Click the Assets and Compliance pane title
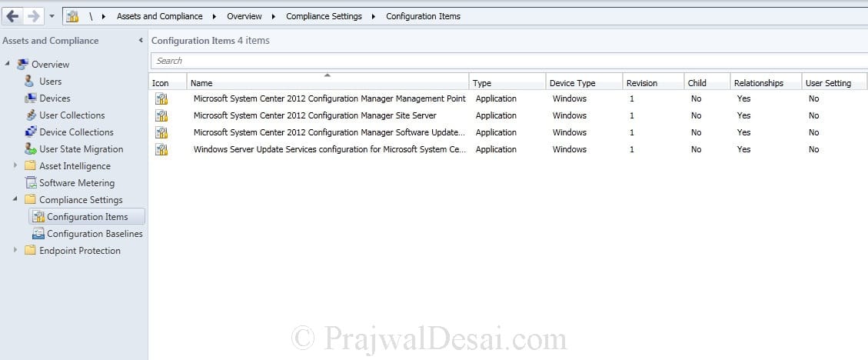Viewport: 868px width, 360px height. point(51,41)
